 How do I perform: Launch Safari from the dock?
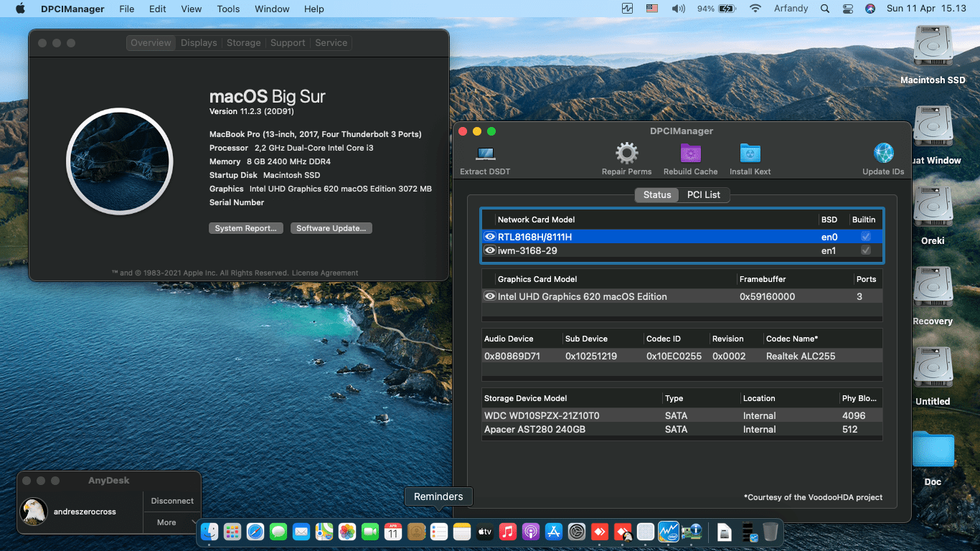coord(255,532)
